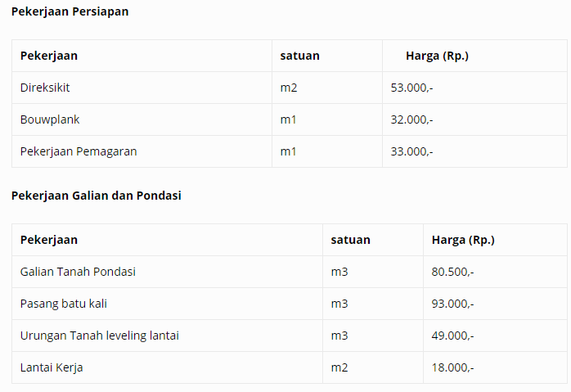Click price 18.000,- for Lantai Kerja

[452, 367]
